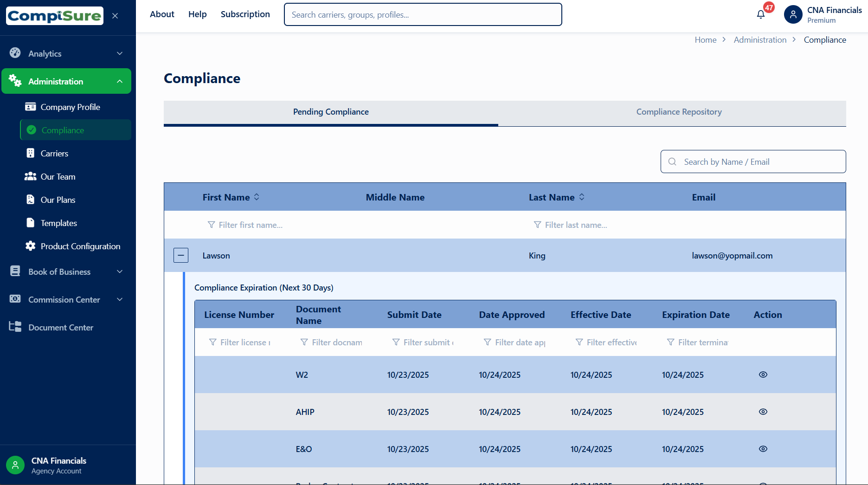Open Templates in the sidebar
Screen dimensions: 868x485
pos(58,223)
